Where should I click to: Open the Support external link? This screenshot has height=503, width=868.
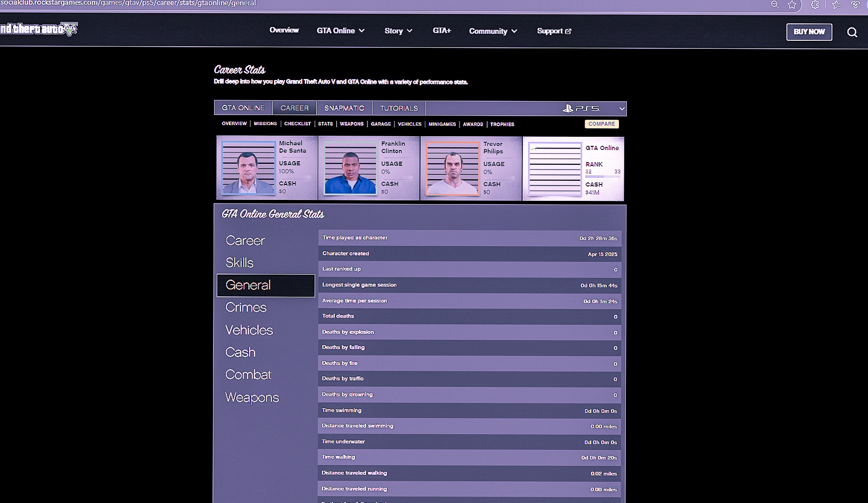pyautogui.click(x=554, y=31)
